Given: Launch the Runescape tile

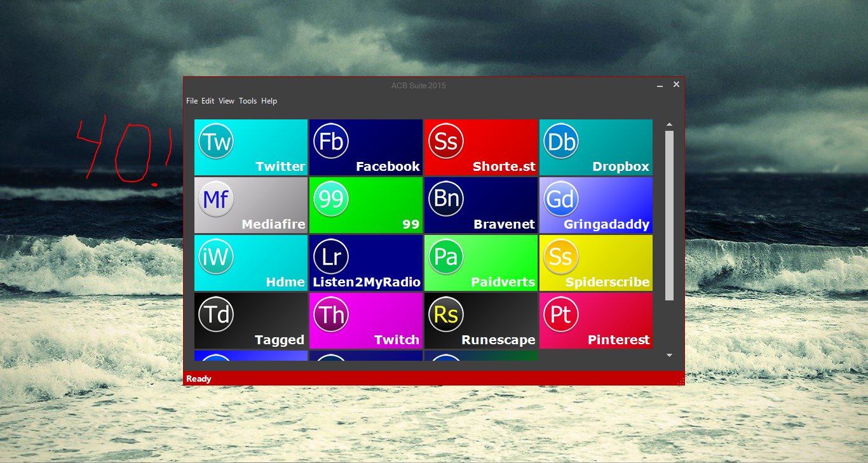Looking at the screenshot, I should pyautogui.click(x=481, y=321).
